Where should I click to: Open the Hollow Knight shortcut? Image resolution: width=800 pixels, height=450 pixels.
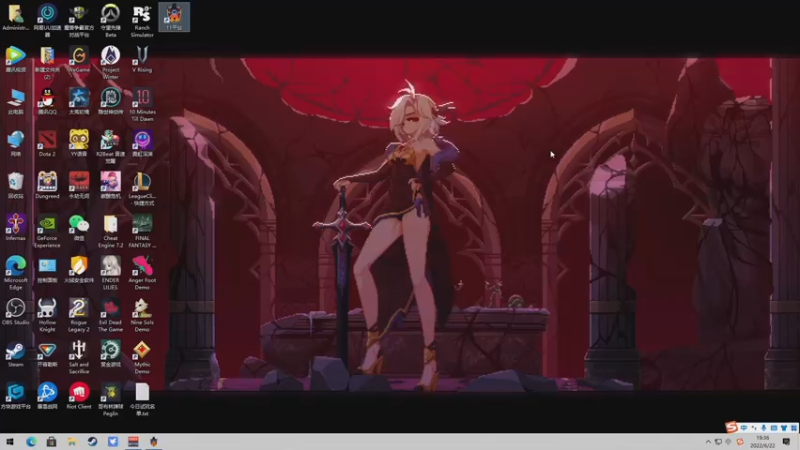47,315
